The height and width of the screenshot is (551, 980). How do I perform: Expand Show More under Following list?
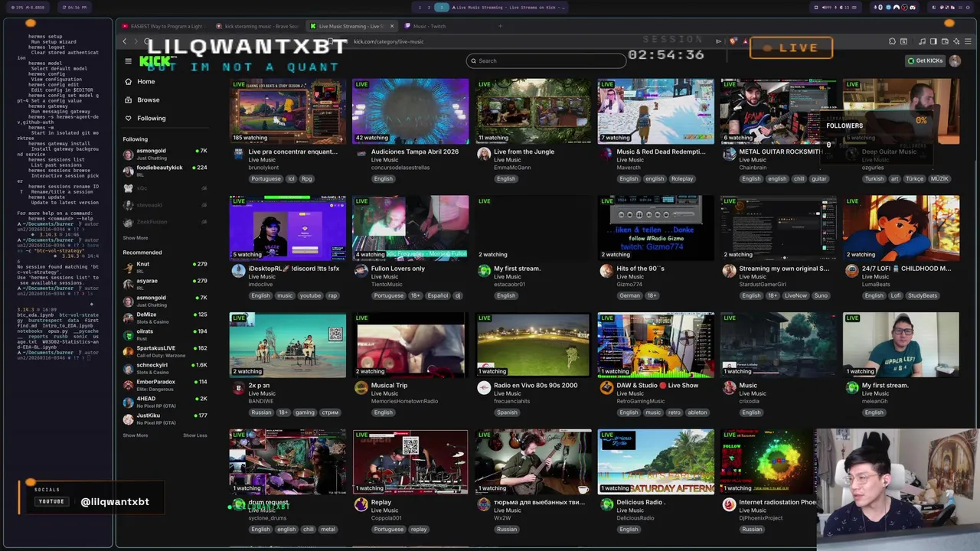(136, 238)
